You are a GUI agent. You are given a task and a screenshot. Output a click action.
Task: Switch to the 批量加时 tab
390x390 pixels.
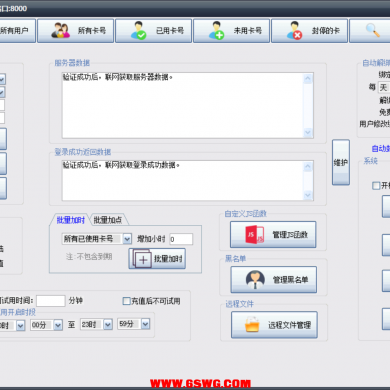(70, 220)
